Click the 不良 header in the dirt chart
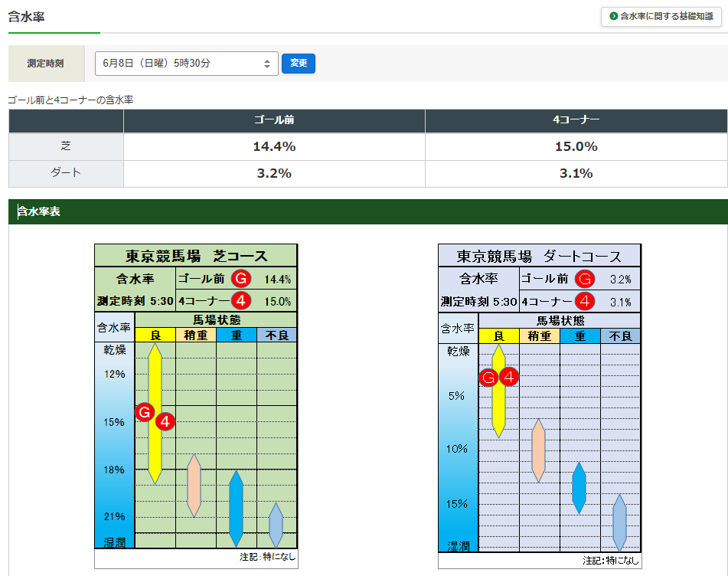This screenshot has height=576, width=728. click(620, 335)
